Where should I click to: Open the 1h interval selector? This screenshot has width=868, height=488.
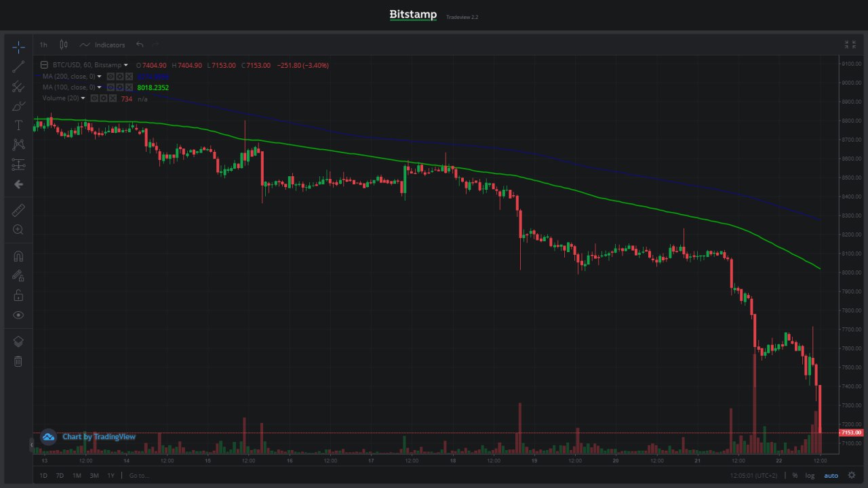click(43, 45)
